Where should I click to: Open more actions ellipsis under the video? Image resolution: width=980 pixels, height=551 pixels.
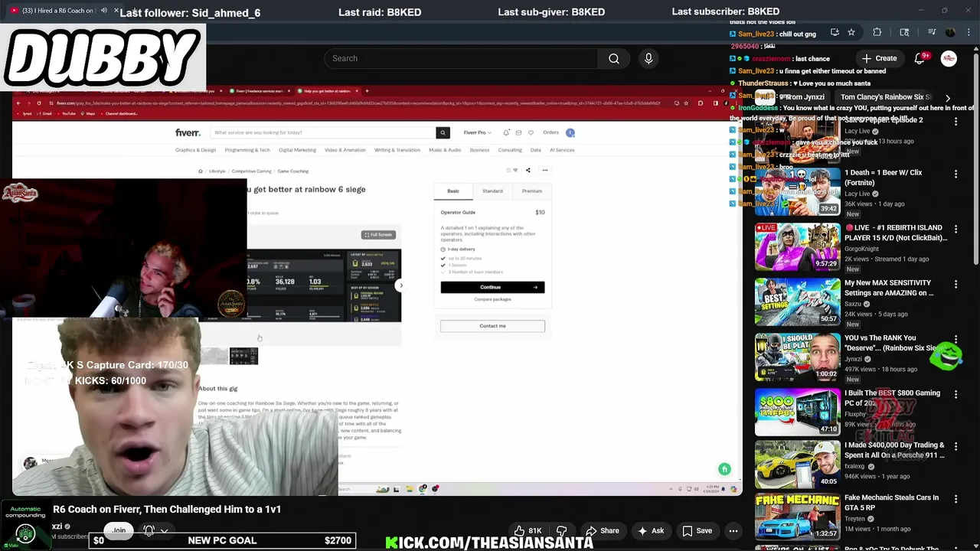click(x=733, y=530)
